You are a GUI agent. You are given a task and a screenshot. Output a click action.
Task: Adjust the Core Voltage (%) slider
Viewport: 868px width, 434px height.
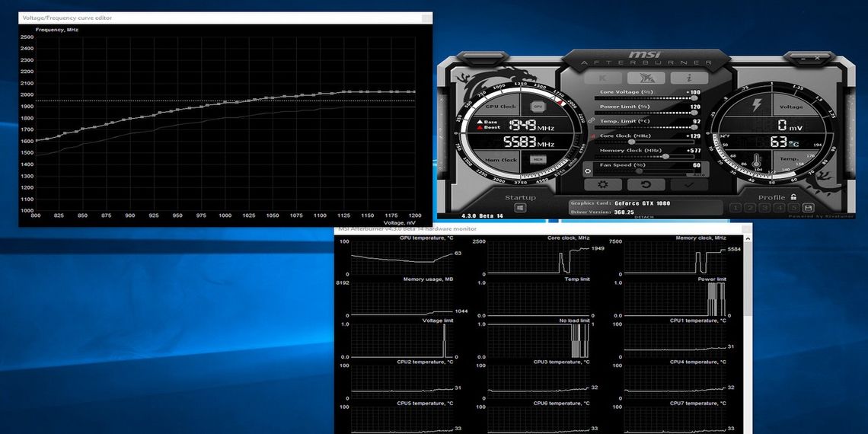(646, 98)
